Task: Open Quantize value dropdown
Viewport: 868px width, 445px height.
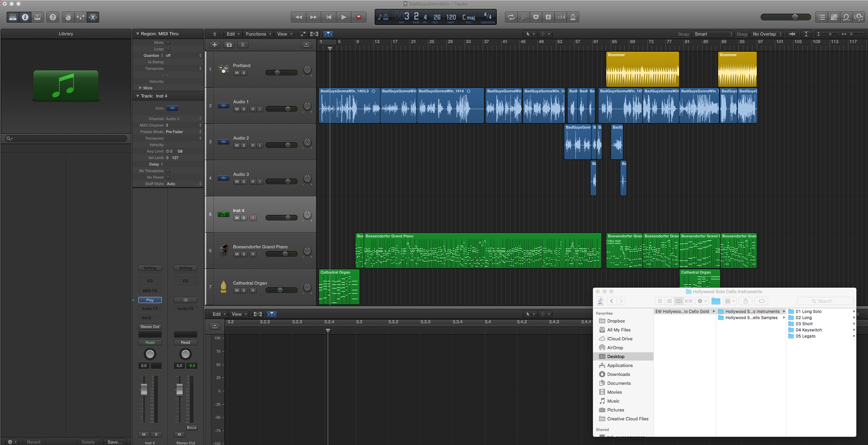Action: [x=184, y=55]
